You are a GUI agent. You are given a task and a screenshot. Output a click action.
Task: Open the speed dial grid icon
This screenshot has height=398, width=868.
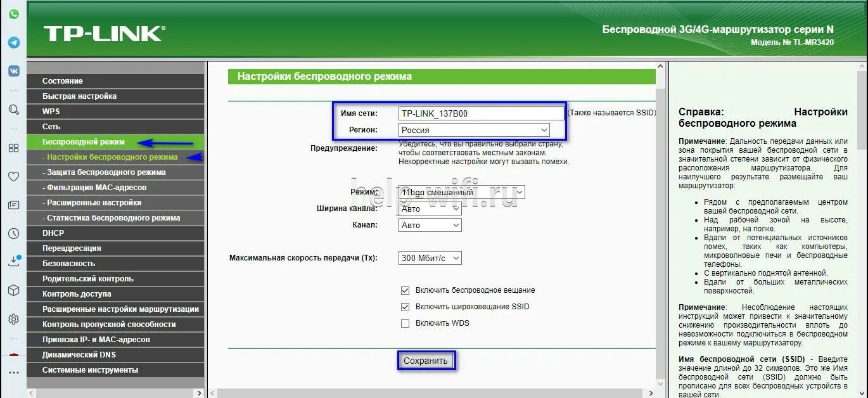[13, 148]
